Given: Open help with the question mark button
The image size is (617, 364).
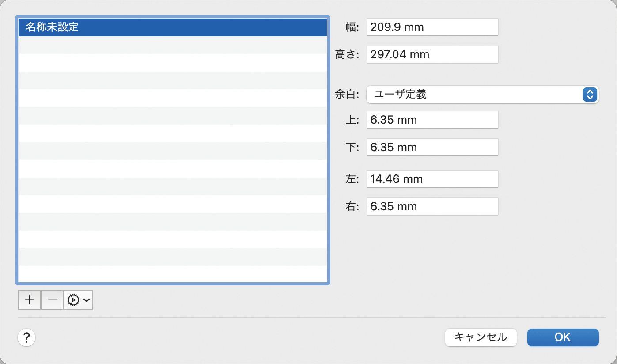Looking at the screenshot, I should click(x=26, y=338).
